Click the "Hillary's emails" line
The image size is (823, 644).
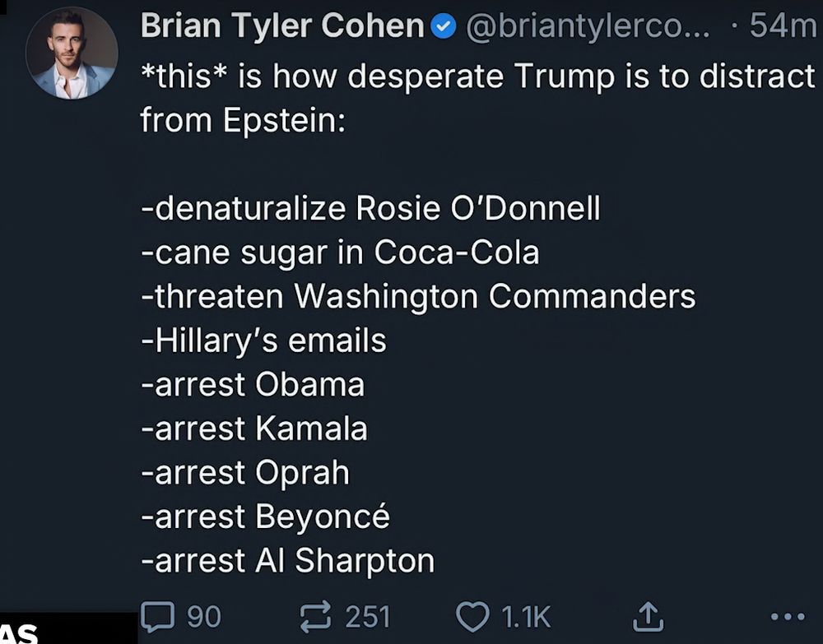tap(263, 341)
